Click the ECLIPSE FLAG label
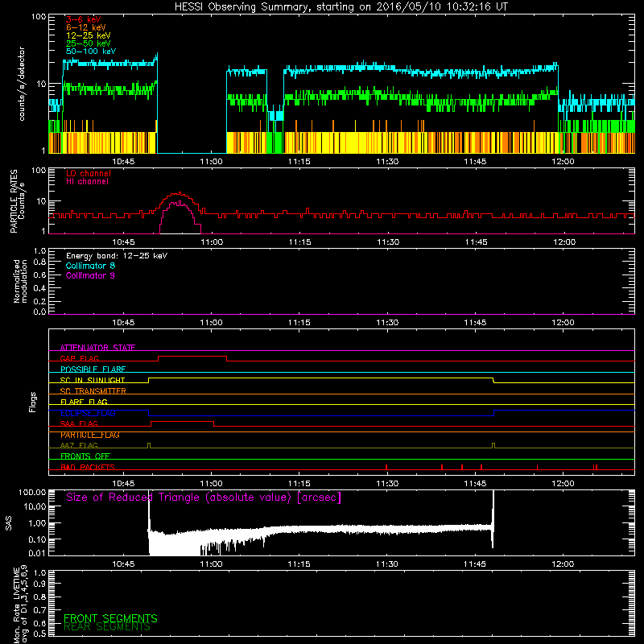 click(88, 413)
